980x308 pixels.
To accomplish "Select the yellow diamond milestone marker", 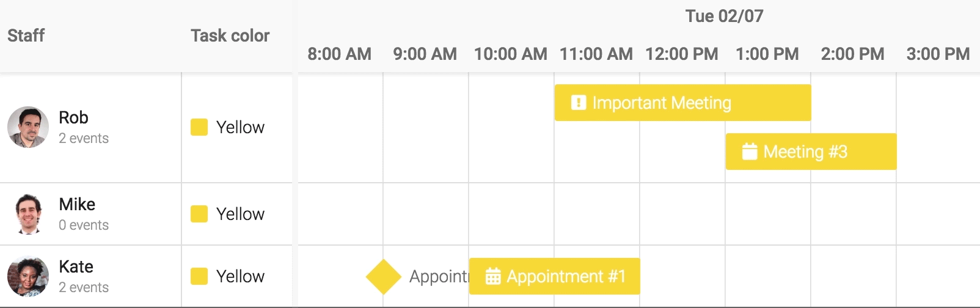I will (383, 276).
